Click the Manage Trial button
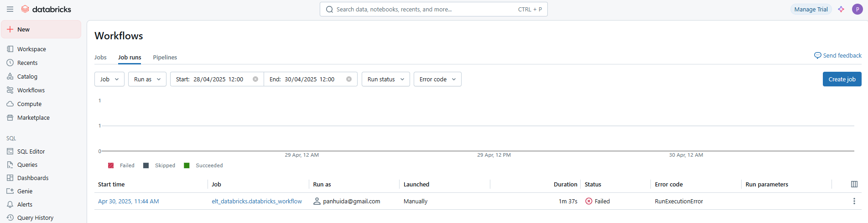Screen dimensions: 868x223 [x=811, y=9]
